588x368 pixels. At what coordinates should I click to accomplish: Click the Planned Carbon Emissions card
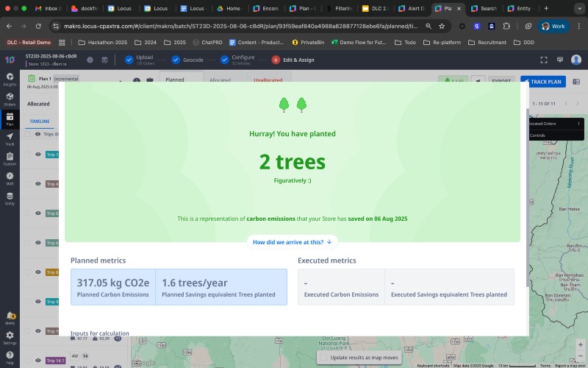(x=113, y=286)
